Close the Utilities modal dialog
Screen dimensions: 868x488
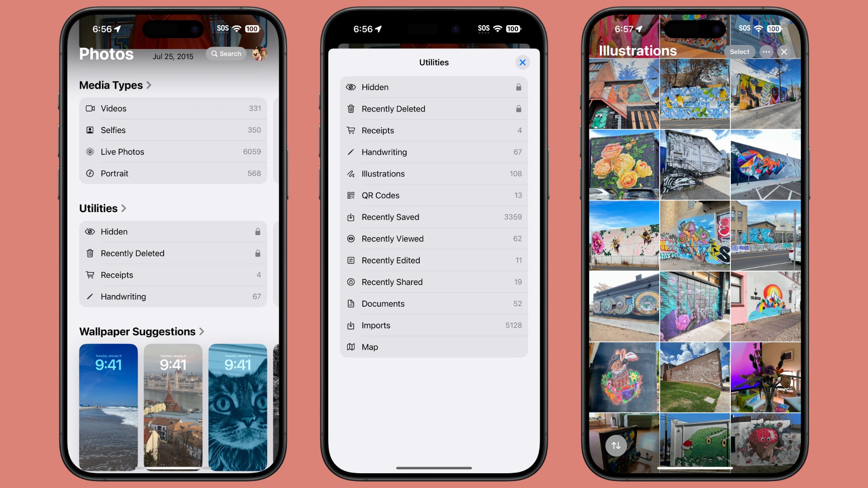[523, 62]
